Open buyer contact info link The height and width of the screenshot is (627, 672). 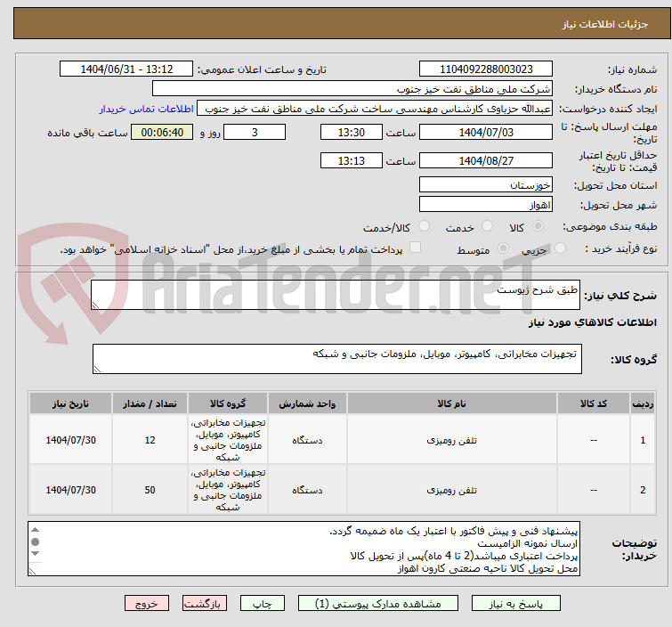point(147,109)
